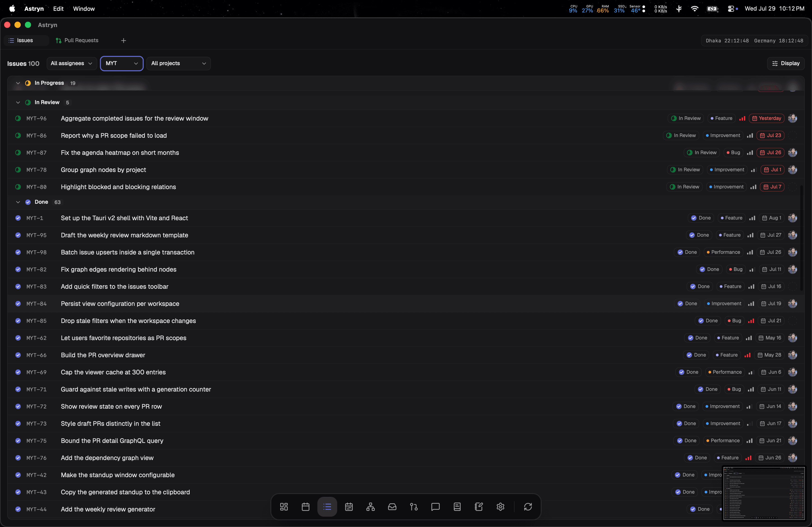This screenshot has width=812, height=527.
Task: Open the notebook with pencil icon in the dock
Action: click(x=479, y=507)
